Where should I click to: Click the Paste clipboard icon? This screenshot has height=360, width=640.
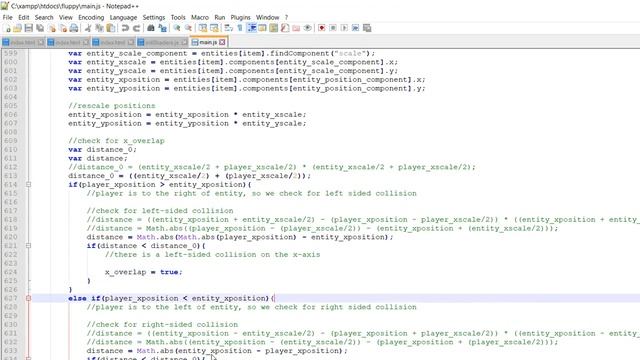tap(111, 28)
